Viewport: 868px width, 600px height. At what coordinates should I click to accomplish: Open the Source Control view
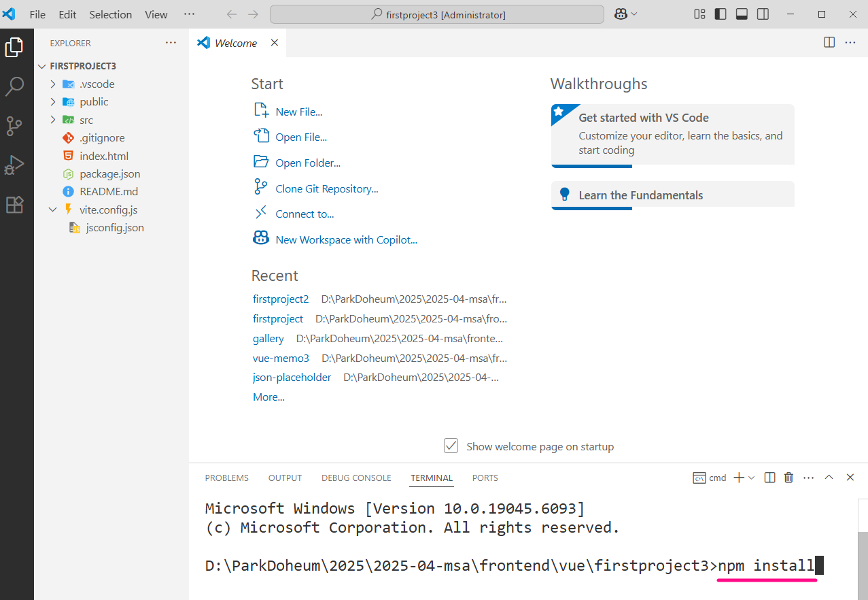[14, 126]
